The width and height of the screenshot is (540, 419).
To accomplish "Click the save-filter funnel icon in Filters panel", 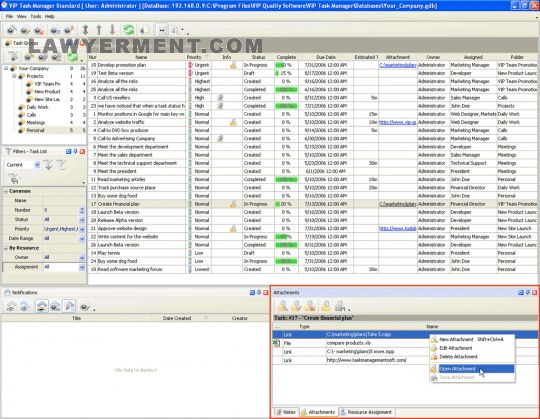I will click(x=14, y=178).
